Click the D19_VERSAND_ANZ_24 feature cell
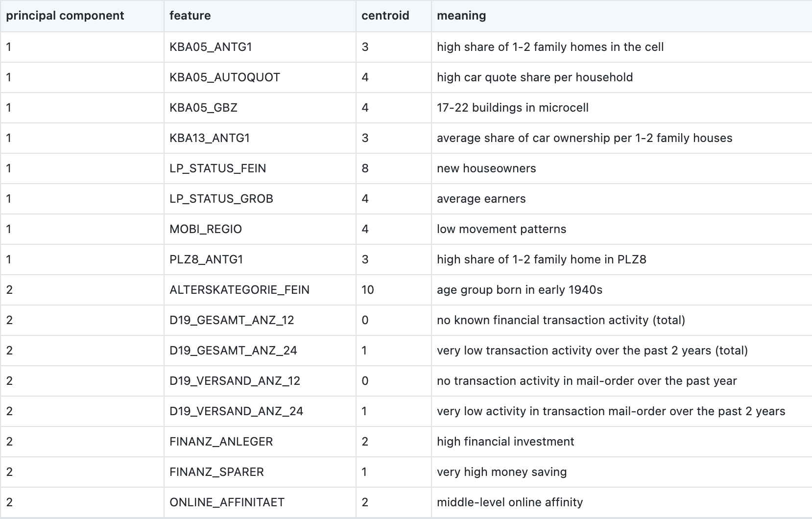Image resolution: width=812 pixels, height=519 pixels. click(x=236, y=411)
